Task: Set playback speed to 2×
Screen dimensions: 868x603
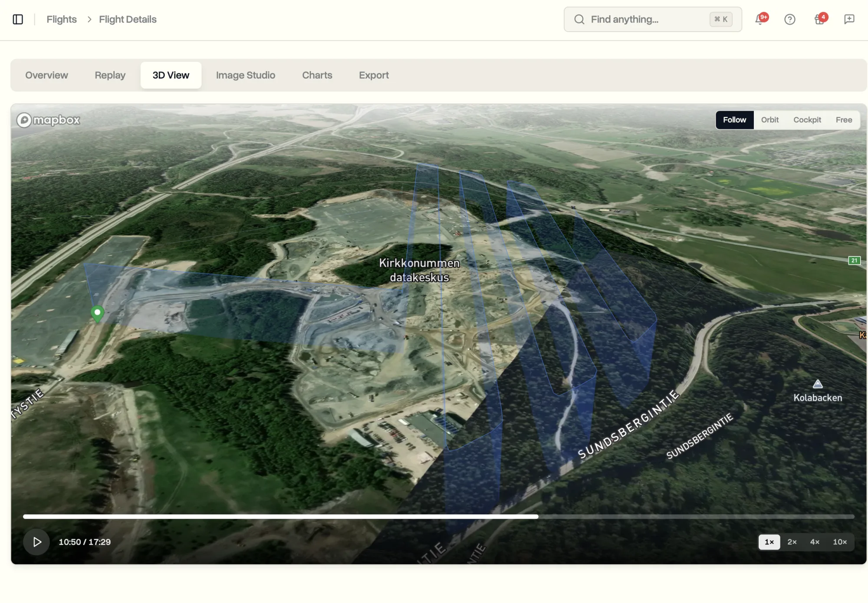Action: (x=792, y=542)
